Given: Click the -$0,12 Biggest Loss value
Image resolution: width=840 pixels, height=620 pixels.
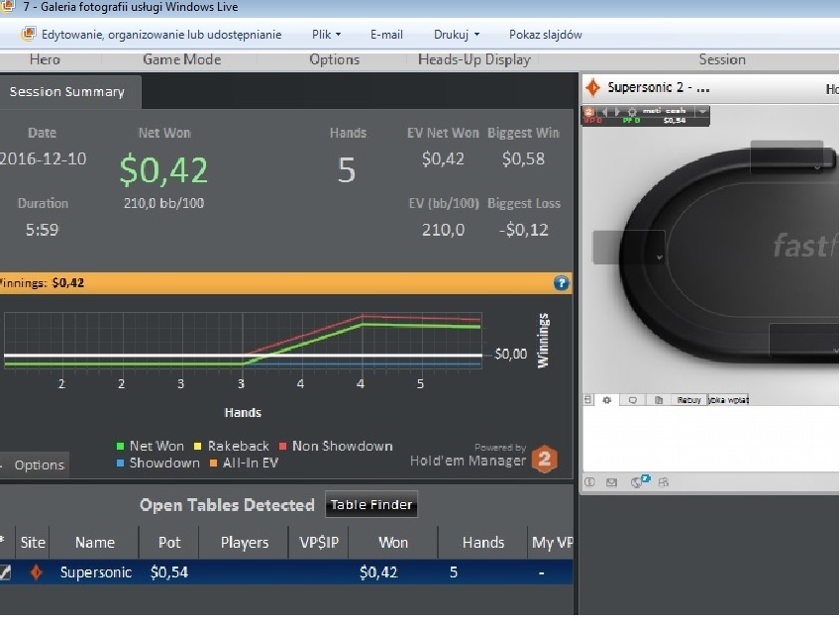Looking at the screenshot, I should pyautogui.click(x=523, y=230).
